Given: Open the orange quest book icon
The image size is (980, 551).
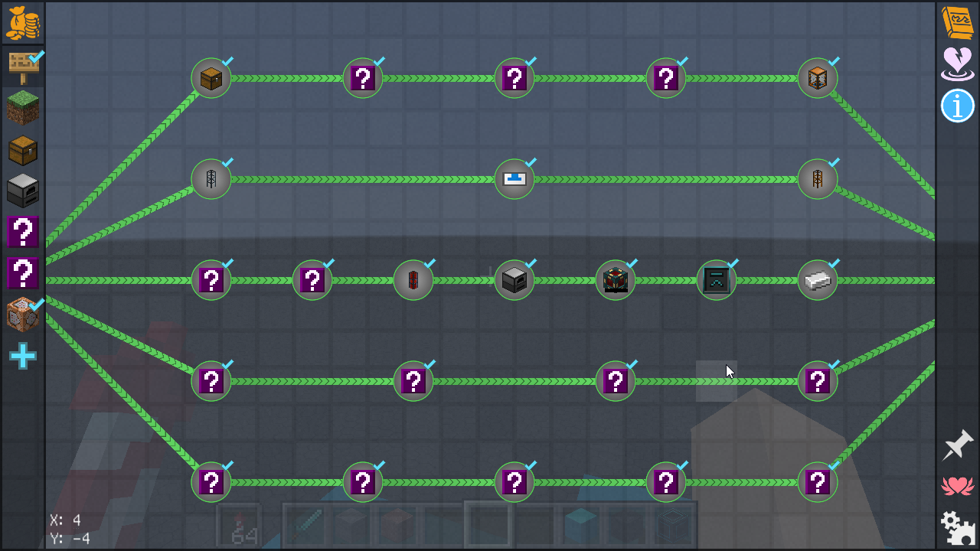Looking at the screenshot, I should tap(957, 23).
